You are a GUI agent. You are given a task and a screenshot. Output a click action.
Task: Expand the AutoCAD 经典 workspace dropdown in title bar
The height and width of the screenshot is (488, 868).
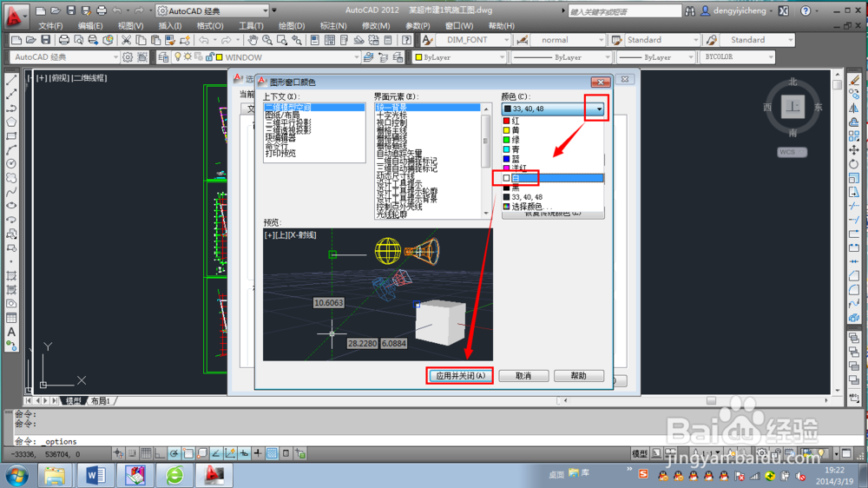click(265, 10)
